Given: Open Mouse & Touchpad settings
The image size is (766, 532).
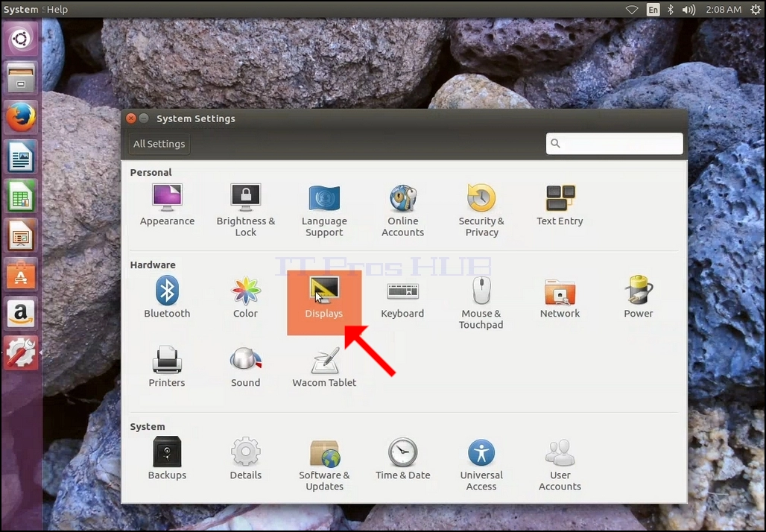Looking at the screenshot, I should (x=481, y=303).
